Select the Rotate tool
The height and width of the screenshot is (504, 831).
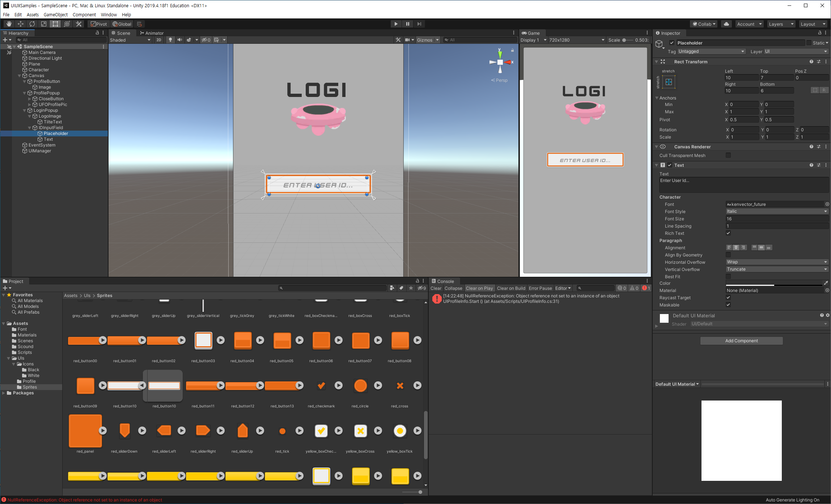pyautogui.click(x=32, y=24)
